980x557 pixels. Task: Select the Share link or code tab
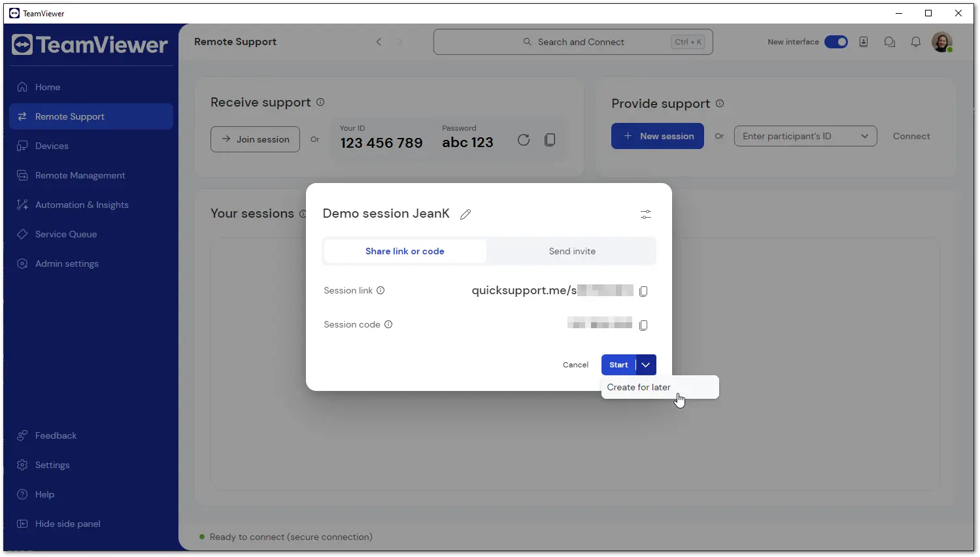coord(405,251)
